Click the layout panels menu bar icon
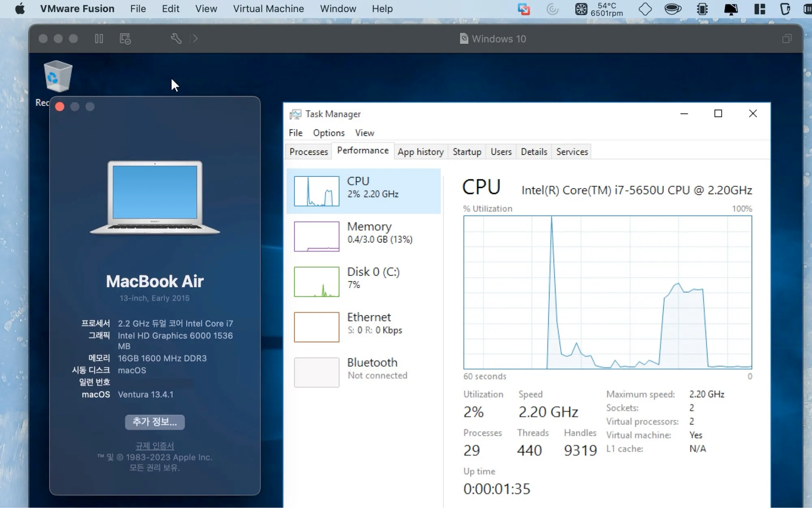 pos(760,9)
